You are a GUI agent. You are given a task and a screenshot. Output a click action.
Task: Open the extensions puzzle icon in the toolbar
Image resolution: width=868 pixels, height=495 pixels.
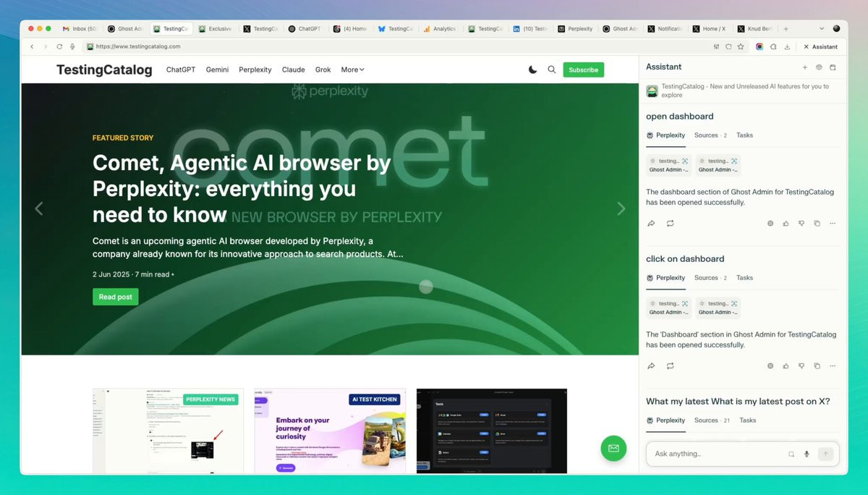[x=773, y=46]
